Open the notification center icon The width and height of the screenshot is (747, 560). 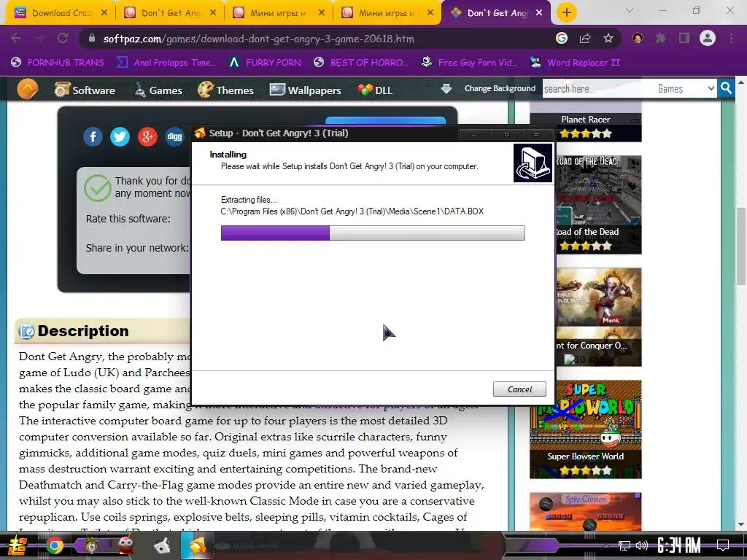click(x=723, y=545)
